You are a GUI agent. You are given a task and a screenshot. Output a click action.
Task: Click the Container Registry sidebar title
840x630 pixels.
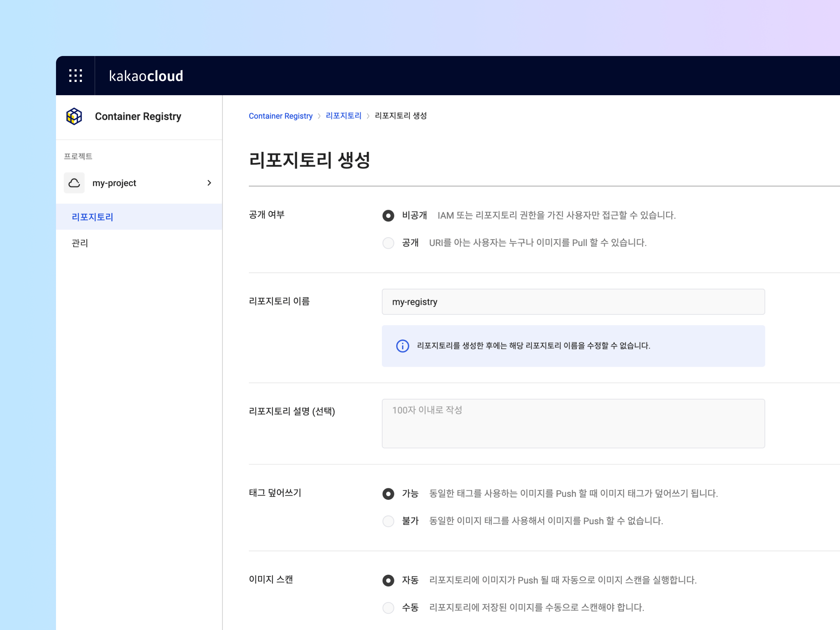click(138, 116)
